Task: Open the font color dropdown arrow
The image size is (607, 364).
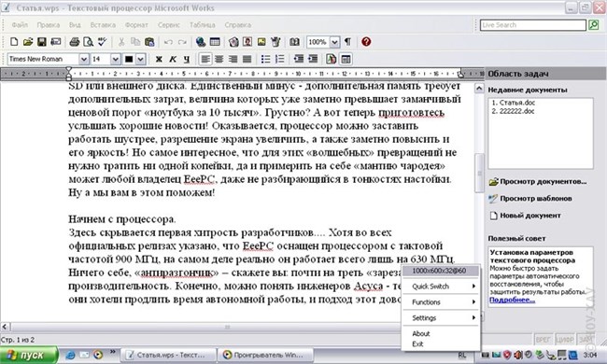Action: point(140,59)
